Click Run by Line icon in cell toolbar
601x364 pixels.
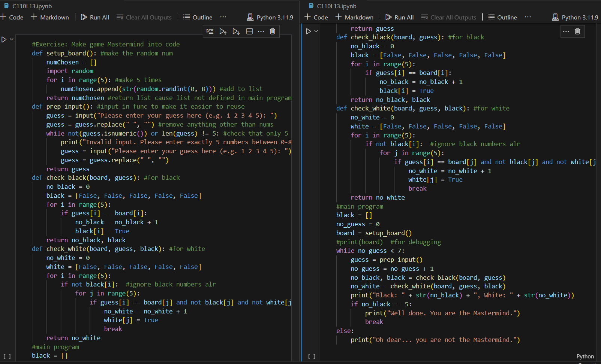point(210,31)
